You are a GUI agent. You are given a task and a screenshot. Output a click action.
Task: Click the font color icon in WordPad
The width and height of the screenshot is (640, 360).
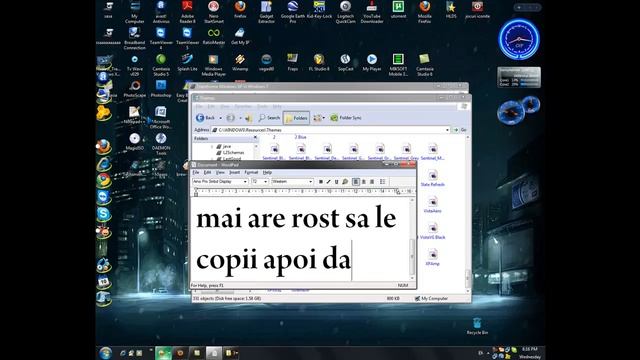345,182
